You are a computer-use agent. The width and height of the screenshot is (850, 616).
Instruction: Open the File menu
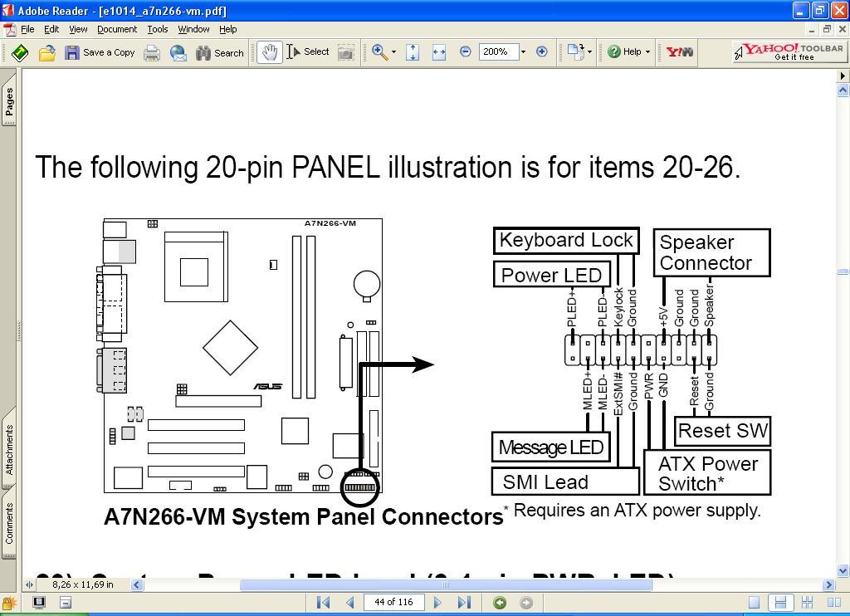click(27, 29)
